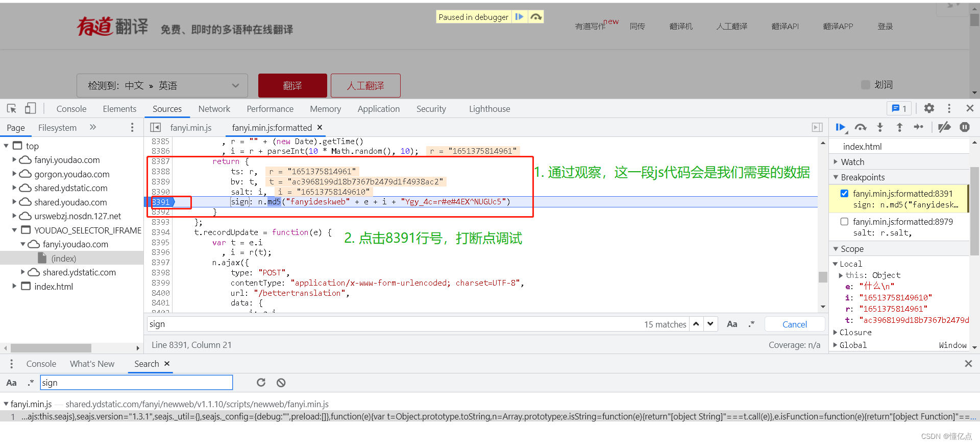Switch to the Elements tab

click(x=119, y=108)
